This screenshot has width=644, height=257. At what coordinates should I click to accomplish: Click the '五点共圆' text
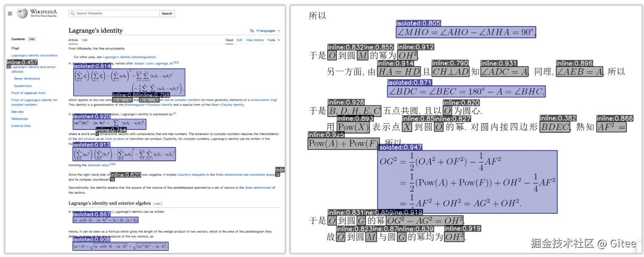tap(400, 111)
